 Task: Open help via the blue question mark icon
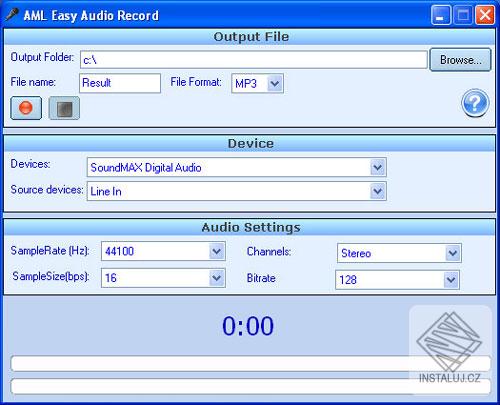(x=475, y=103)
